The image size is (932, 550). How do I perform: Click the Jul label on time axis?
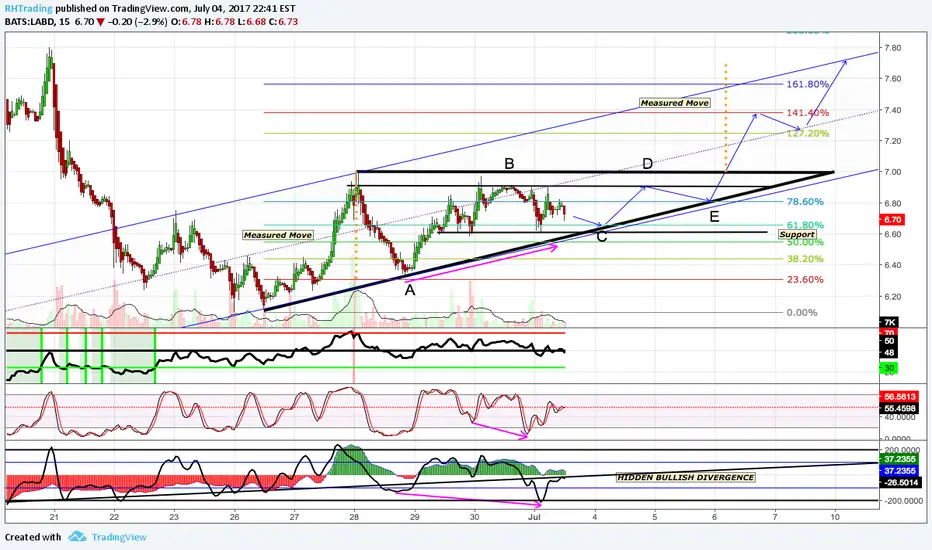pyautogui.click(x=534, y=517)
